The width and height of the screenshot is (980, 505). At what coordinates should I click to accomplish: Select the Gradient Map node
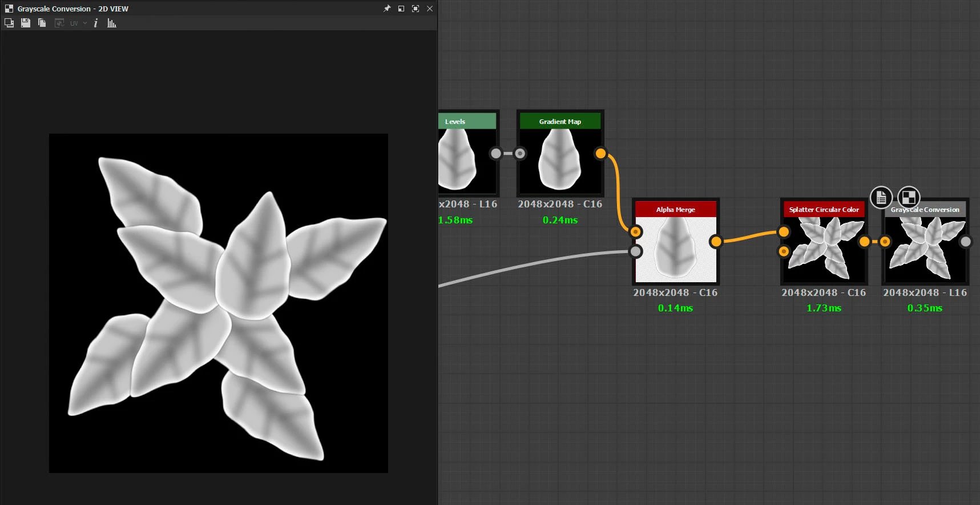tap(560, 153)
